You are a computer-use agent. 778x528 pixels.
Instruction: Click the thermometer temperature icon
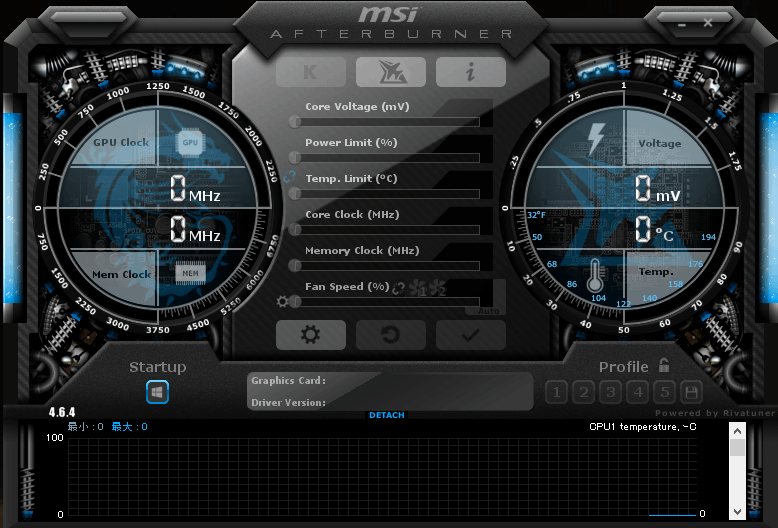[x=595, y=276]
